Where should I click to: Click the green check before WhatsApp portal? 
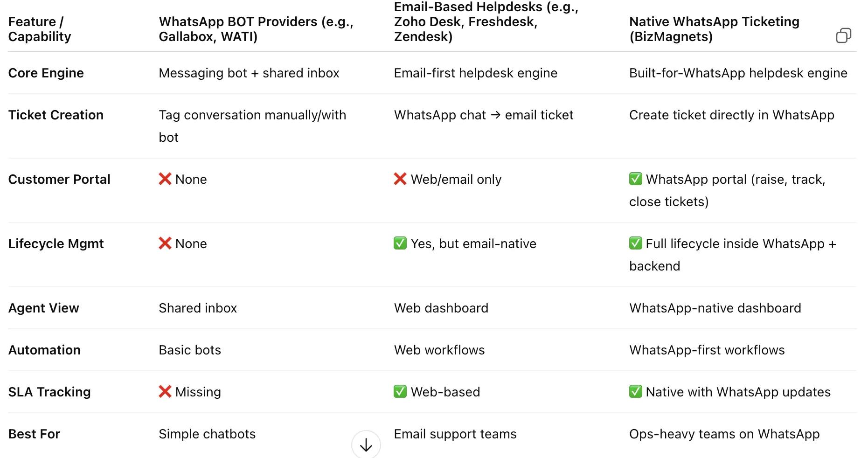pos(636,179)
